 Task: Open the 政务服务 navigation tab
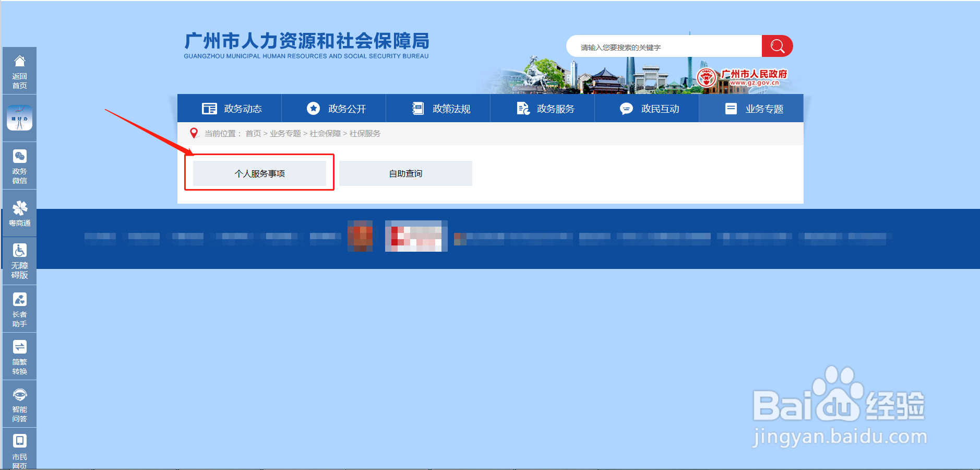click(x=543, y=109)
